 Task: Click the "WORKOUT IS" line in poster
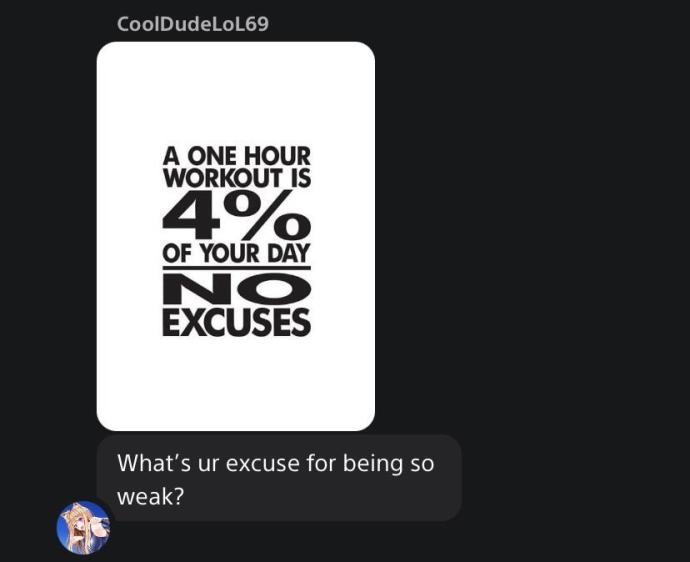coord(237,178)
